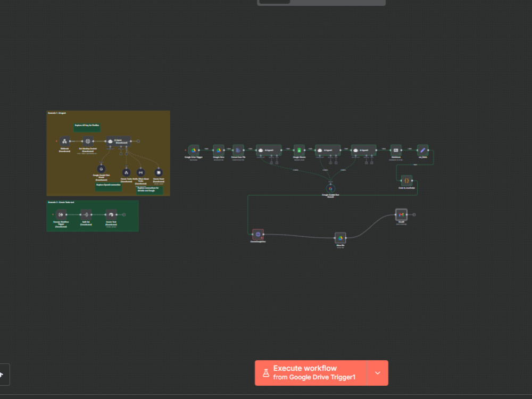Screen dimensions: 532x399
Task: Select the Create Task node in Scenario 2
Action: (x=111, y=214)
